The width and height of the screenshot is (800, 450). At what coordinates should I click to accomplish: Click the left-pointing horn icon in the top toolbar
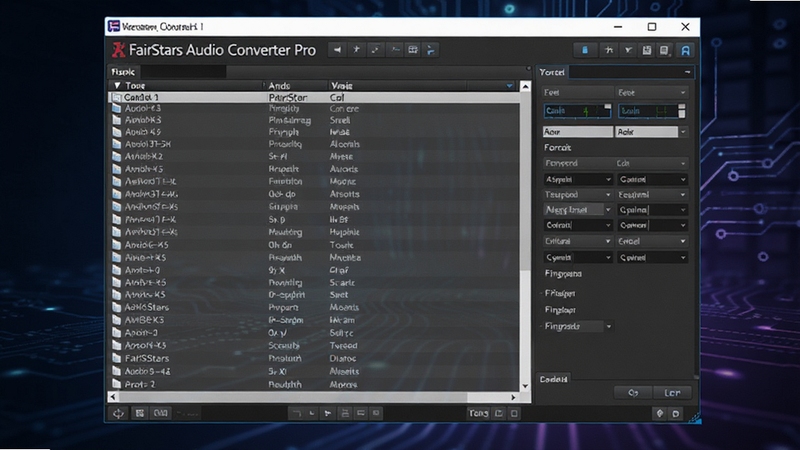coord(337,50)
